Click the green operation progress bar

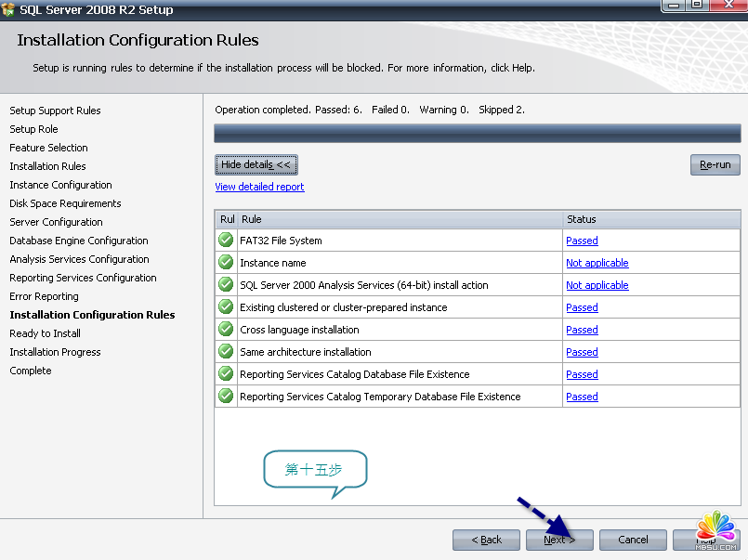coord(477,134)
